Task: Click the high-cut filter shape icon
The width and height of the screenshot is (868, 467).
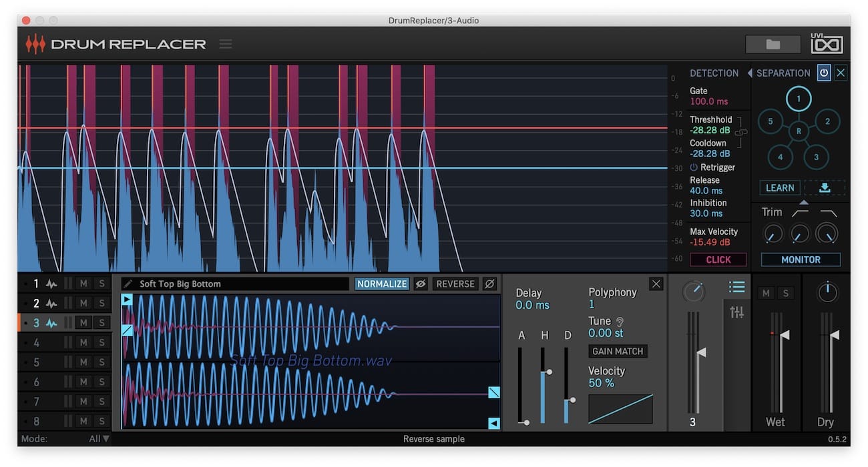Action: [828, 213]
